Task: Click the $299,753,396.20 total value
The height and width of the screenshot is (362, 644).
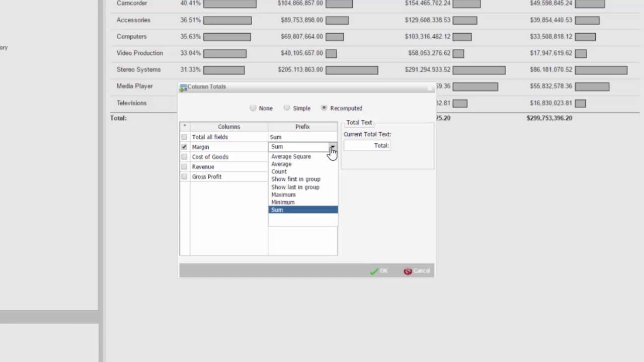Action: [549, 118]
